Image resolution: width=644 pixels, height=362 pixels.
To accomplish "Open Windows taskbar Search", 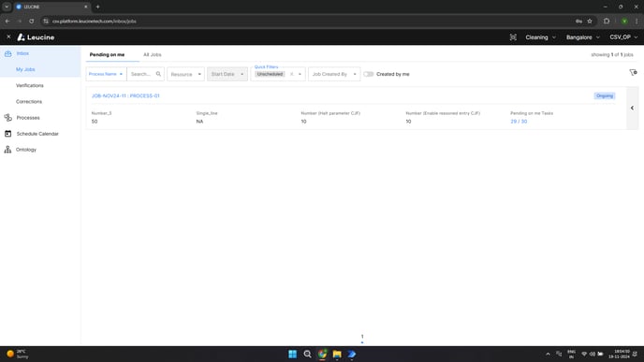I will (x=307, y=355).
